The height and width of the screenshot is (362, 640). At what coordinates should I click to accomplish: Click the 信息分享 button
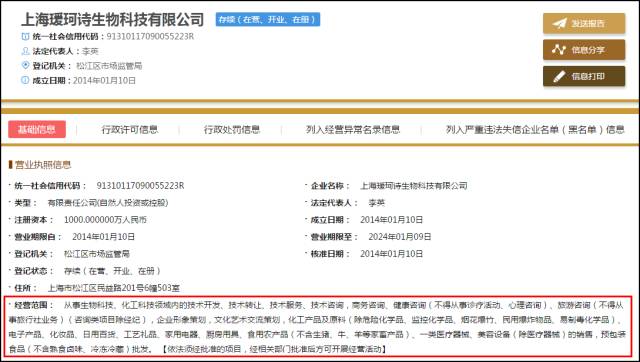click(x=584, y=50)
